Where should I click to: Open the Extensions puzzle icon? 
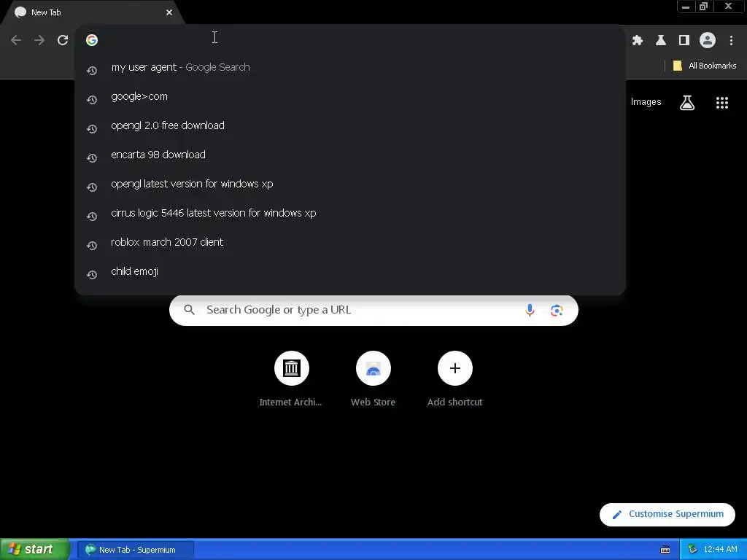[638, 41]
